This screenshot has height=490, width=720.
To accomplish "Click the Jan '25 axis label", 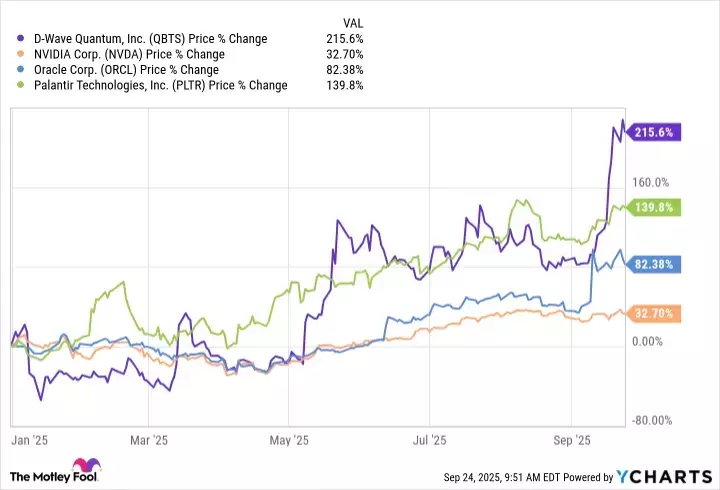I will [21, 438].
